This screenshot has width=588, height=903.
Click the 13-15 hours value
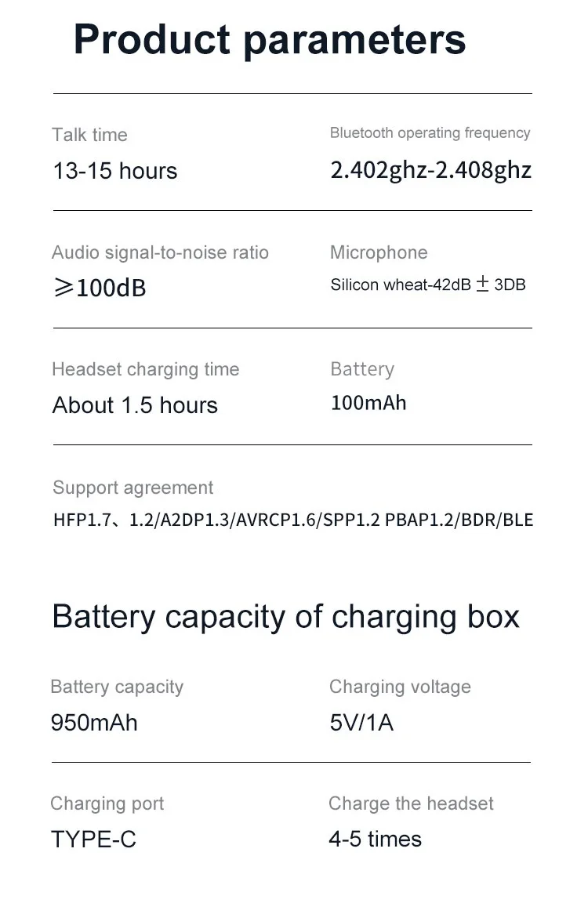115,171
